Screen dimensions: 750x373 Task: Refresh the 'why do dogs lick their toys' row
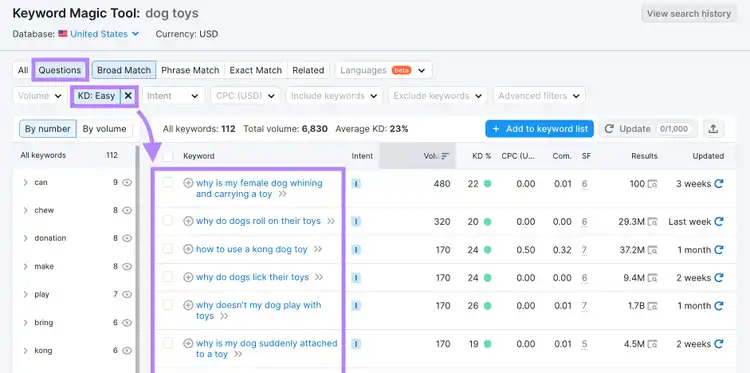(x=718, y=278)
